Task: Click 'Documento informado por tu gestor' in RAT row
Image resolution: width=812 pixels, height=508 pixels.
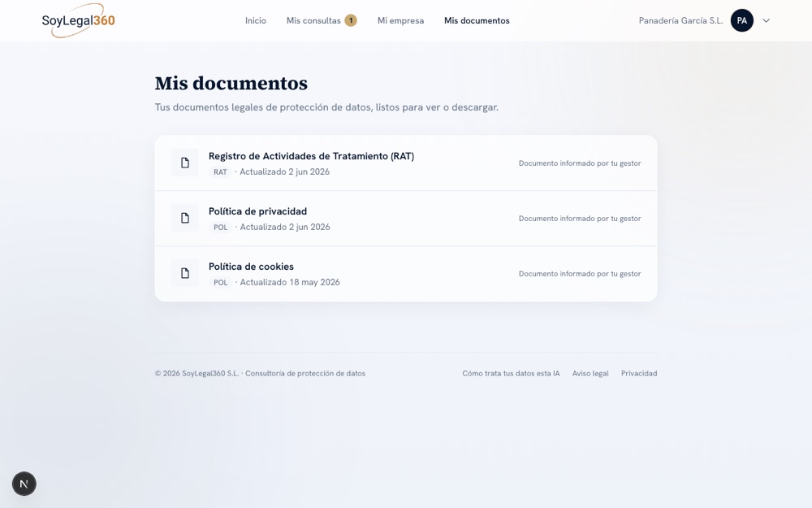Action: (x=580, y=163)
